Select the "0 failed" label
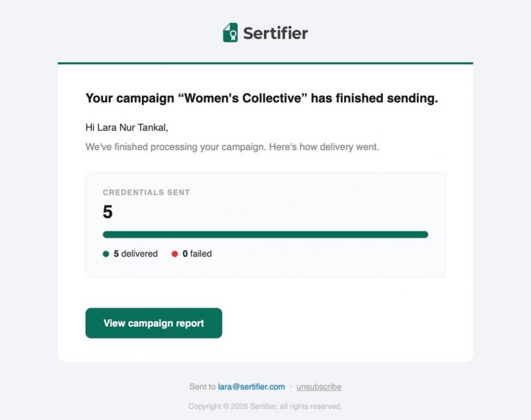The height and width of the screenshot is (420, 531). (197, 253)
